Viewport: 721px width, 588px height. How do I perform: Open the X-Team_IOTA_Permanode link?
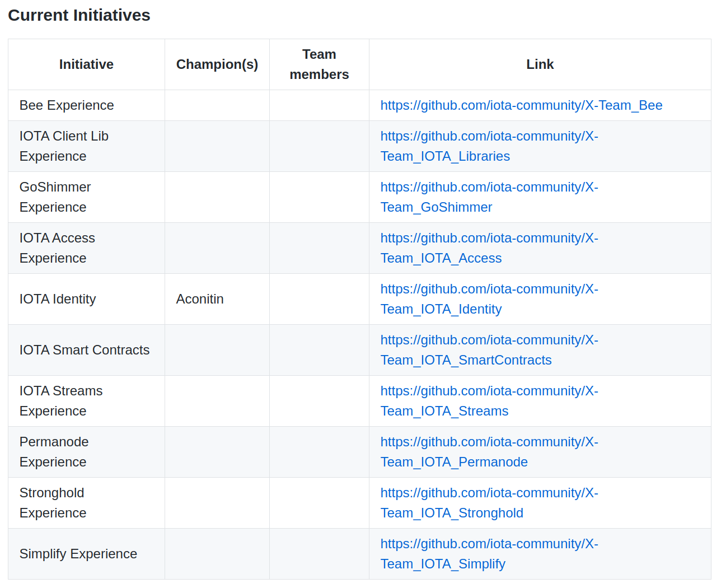point(489,452)
